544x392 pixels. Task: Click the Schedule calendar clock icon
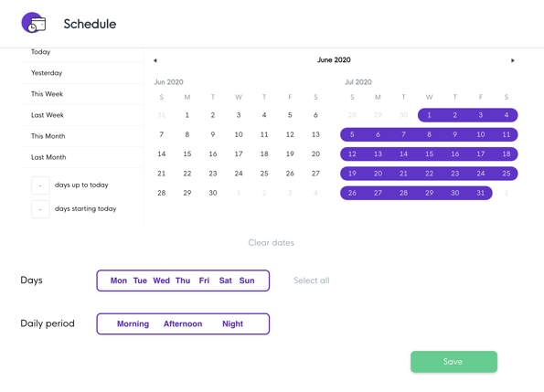coord(34,23)
